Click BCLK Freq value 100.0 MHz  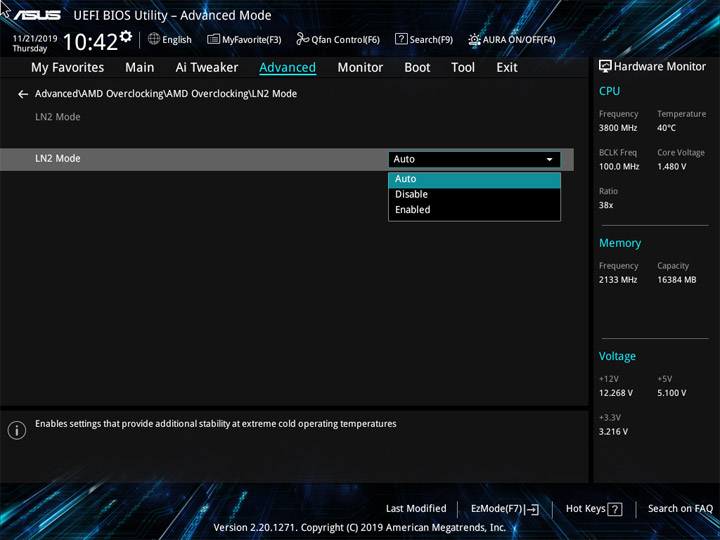(619, 167)
